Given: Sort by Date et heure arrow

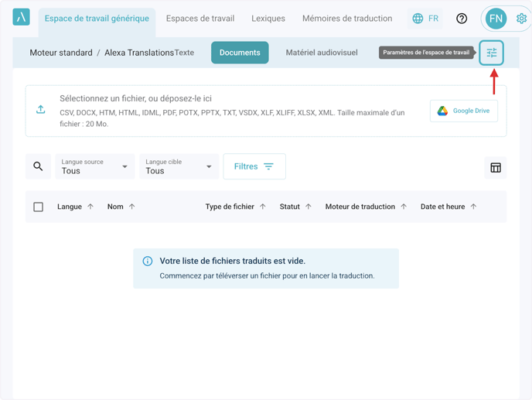Looking at the screenshot, I should 473,207.
